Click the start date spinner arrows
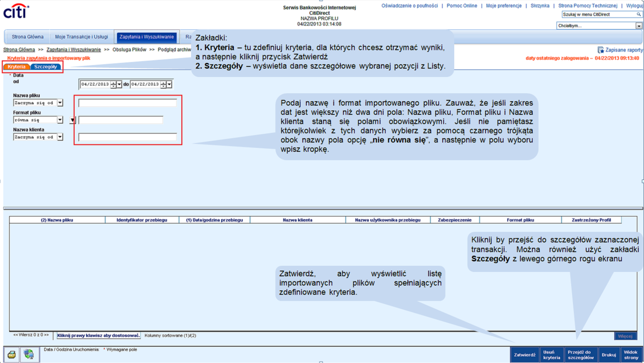 tap(114, 84)
